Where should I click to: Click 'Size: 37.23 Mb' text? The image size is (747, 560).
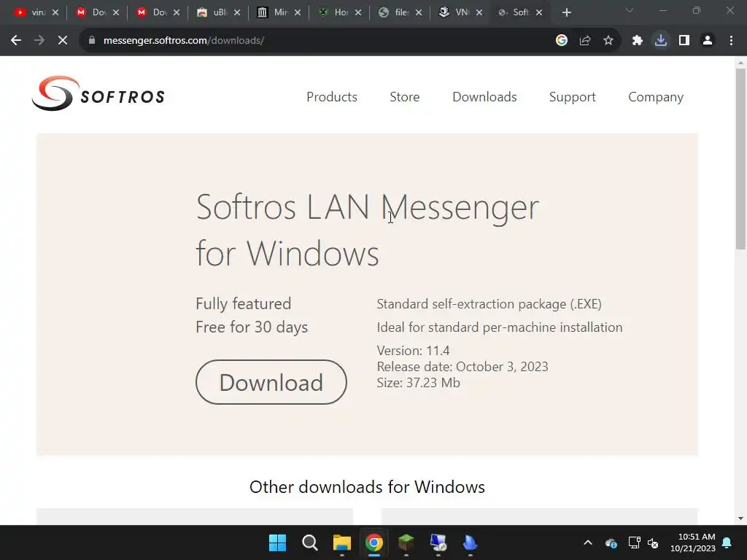[418, 382]
